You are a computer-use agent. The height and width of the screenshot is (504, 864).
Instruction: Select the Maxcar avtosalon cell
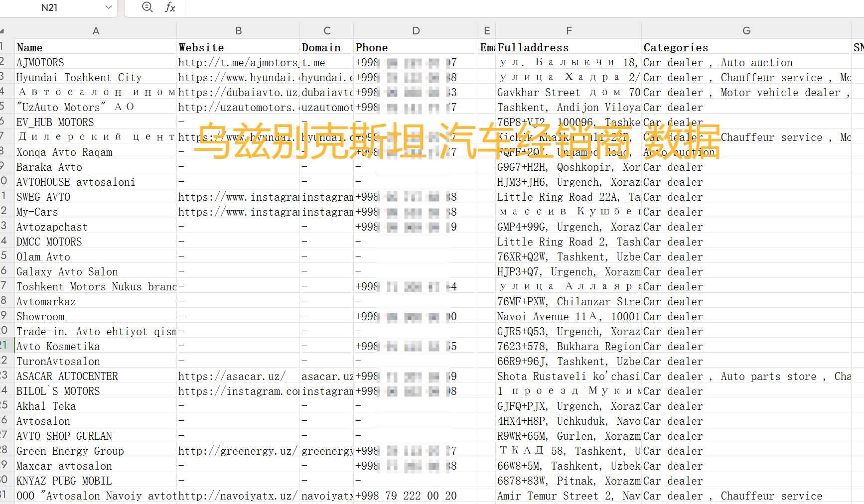tap(96, 466)
